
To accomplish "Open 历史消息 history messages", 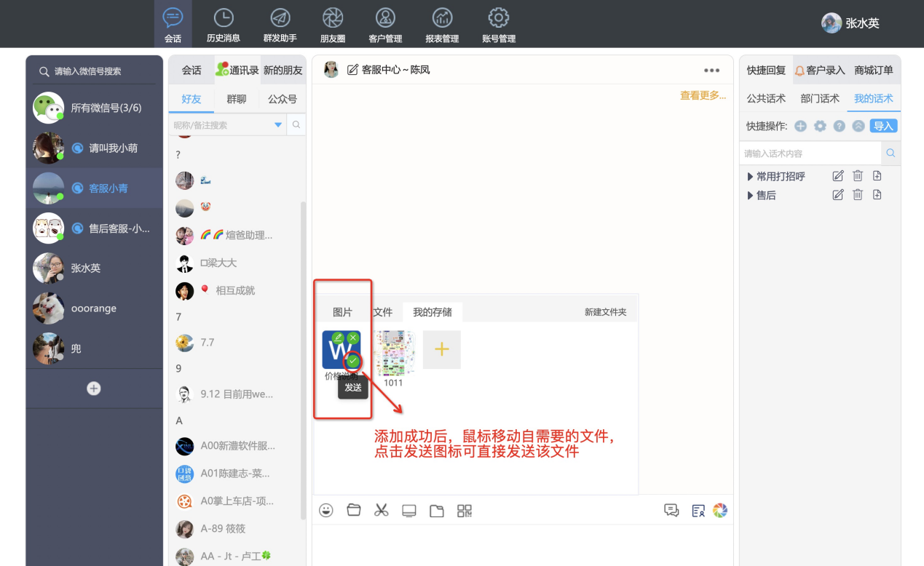I will 224,24.
